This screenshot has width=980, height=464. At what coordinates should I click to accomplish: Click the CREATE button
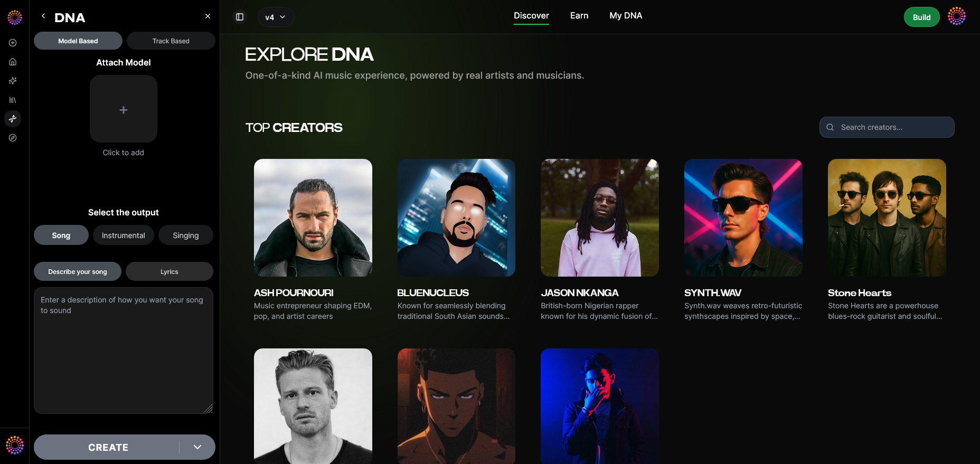pos(108,447)
